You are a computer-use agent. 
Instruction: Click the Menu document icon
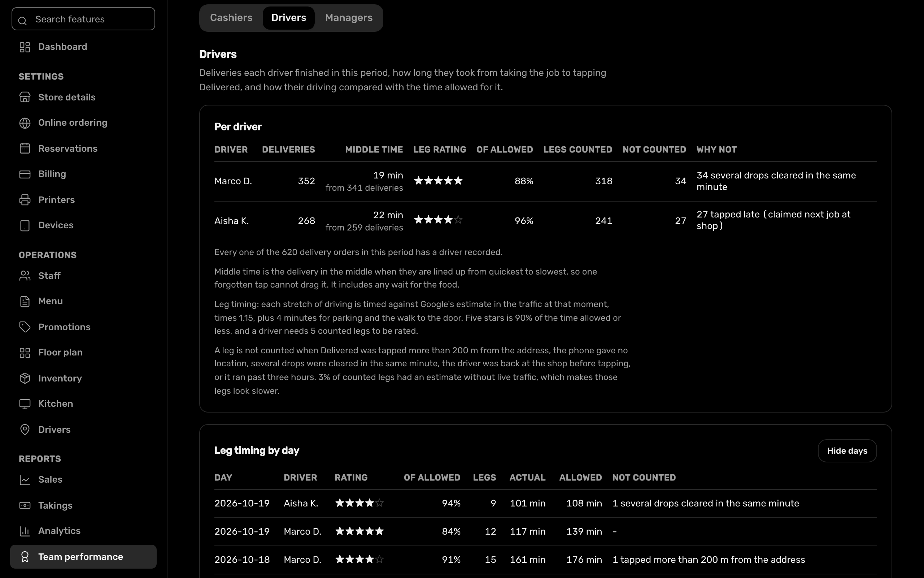(x=25, y=302)
